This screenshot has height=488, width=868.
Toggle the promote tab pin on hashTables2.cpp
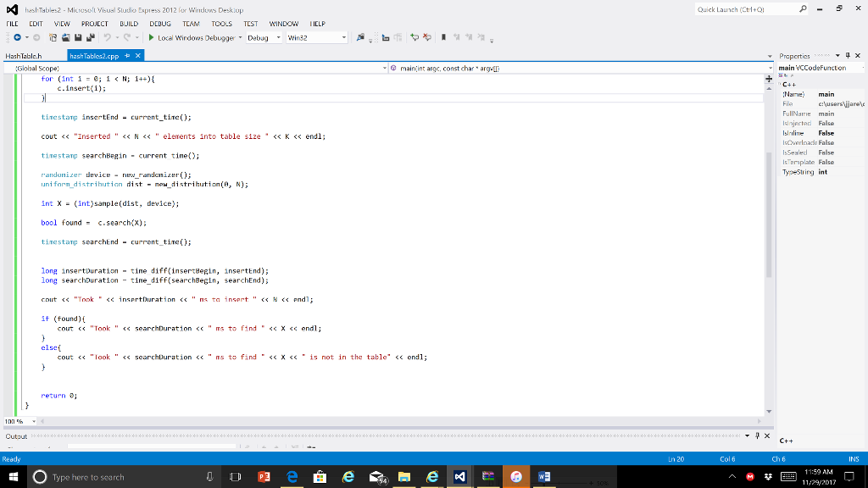(x=127, y=55)
